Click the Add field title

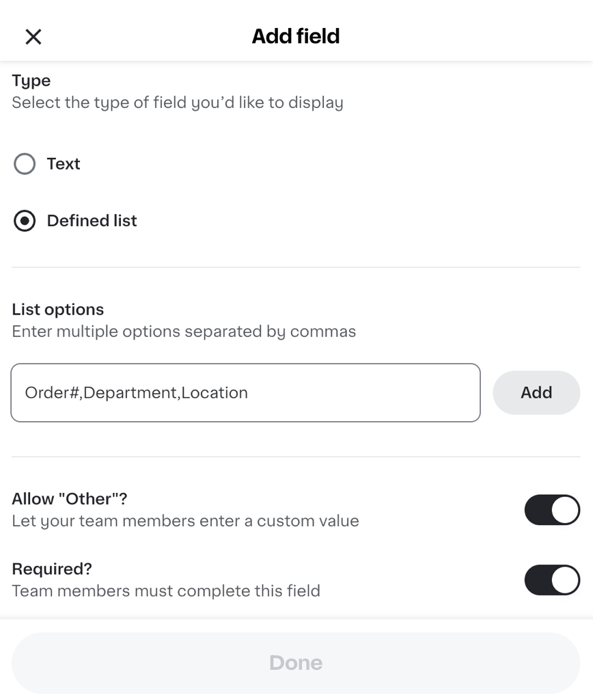point(296,36)
